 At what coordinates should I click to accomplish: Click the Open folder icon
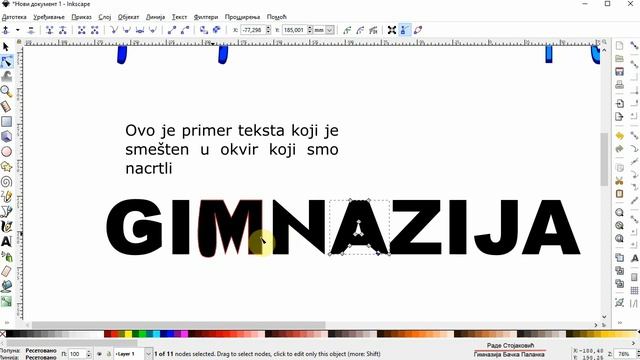tap(620, 58)
